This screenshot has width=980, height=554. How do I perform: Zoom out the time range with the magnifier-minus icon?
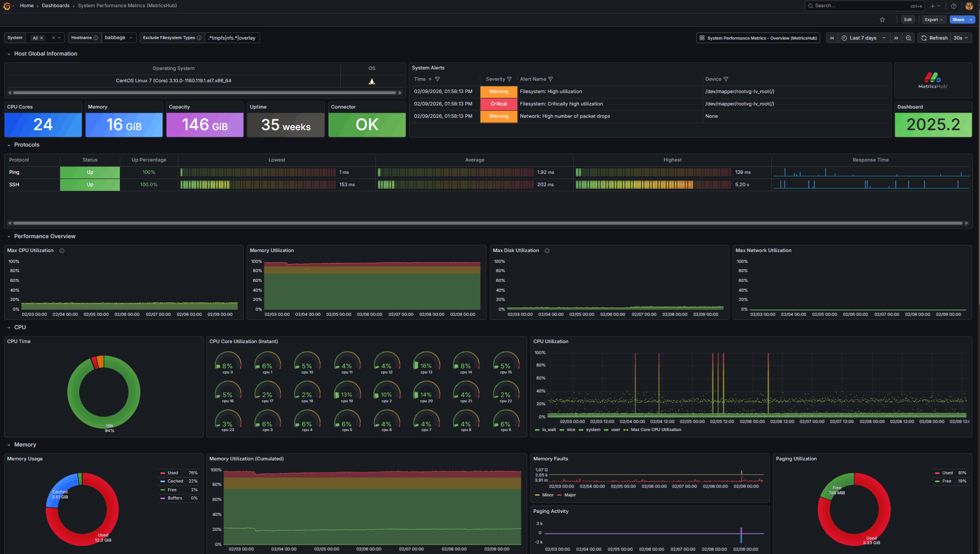point(909,38)
